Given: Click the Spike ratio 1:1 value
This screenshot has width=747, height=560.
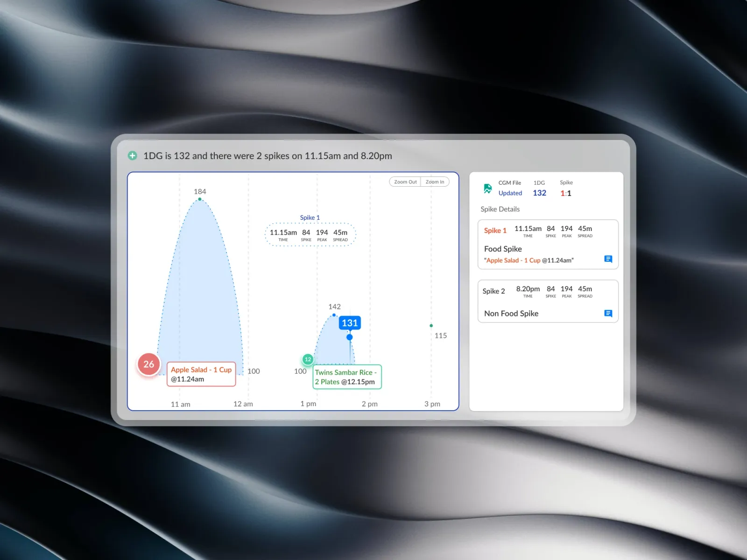Looking at the screenshot, I should coord(566,193).
